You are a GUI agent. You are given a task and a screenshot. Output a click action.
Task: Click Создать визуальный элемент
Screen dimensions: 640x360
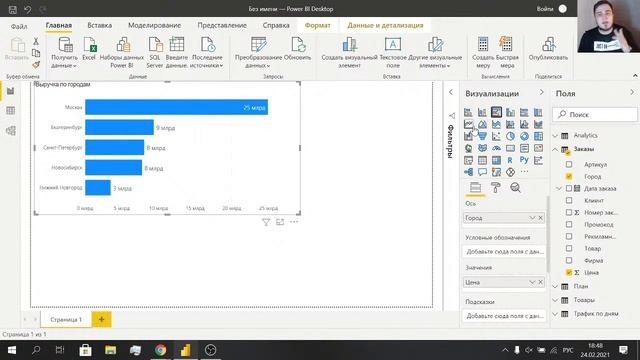(x=349, y=52)
